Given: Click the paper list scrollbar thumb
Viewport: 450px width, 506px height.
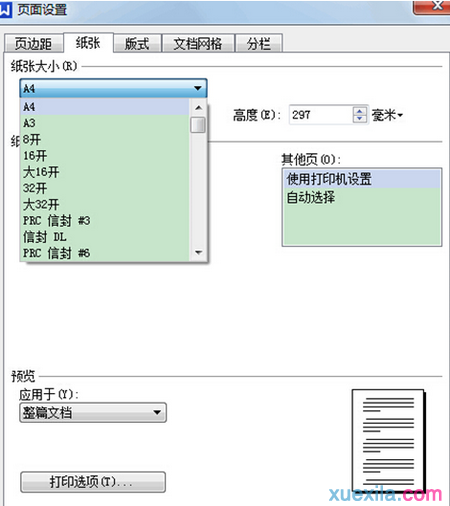Looking at the screenshot, I should [198, 125].
